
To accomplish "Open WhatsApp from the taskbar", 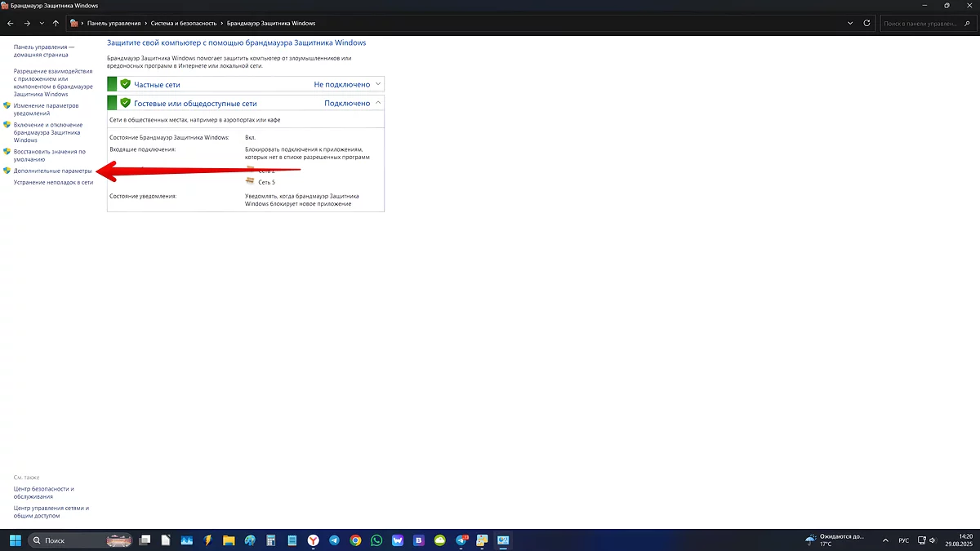I will (x=376, y=540).
